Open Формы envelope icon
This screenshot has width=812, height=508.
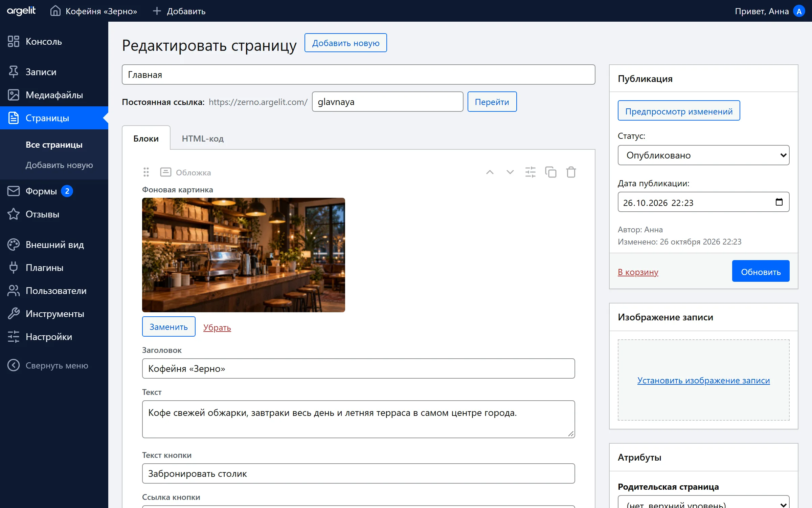14,191
